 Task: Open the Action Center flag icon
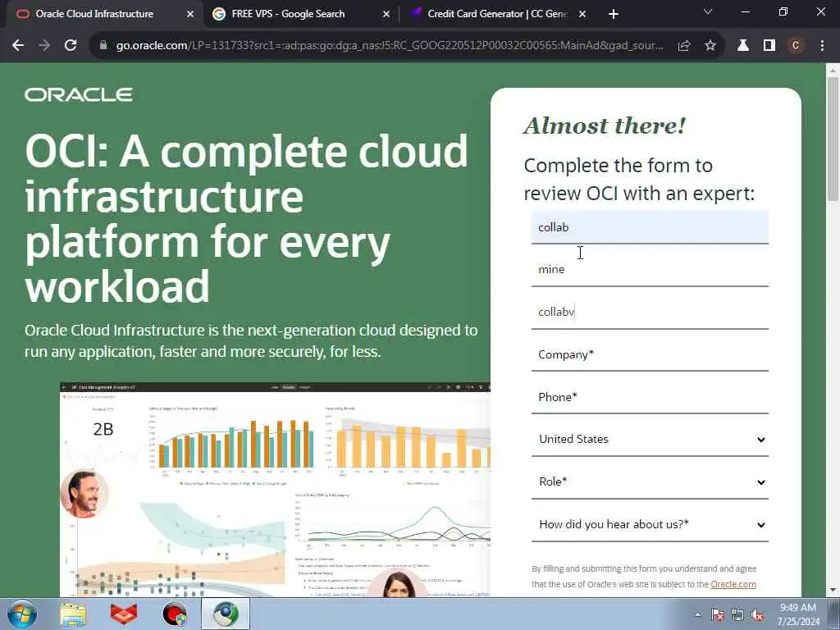pyautogui.click(x=718, y=615)
